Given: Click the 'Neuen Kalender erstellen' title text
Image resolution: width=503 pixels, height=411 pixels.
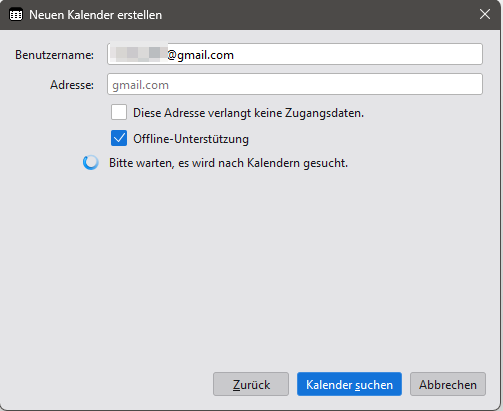Looking at the screenshot, I should point(96,15).
